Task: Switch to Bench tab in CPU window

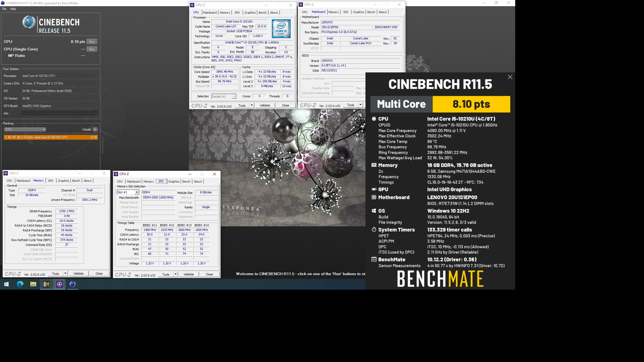Action: tap(262, 13)
